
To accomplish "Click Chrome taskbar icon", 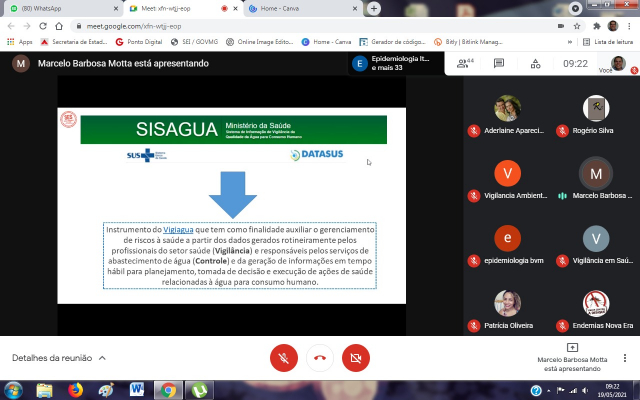I will tap(168, 390).
